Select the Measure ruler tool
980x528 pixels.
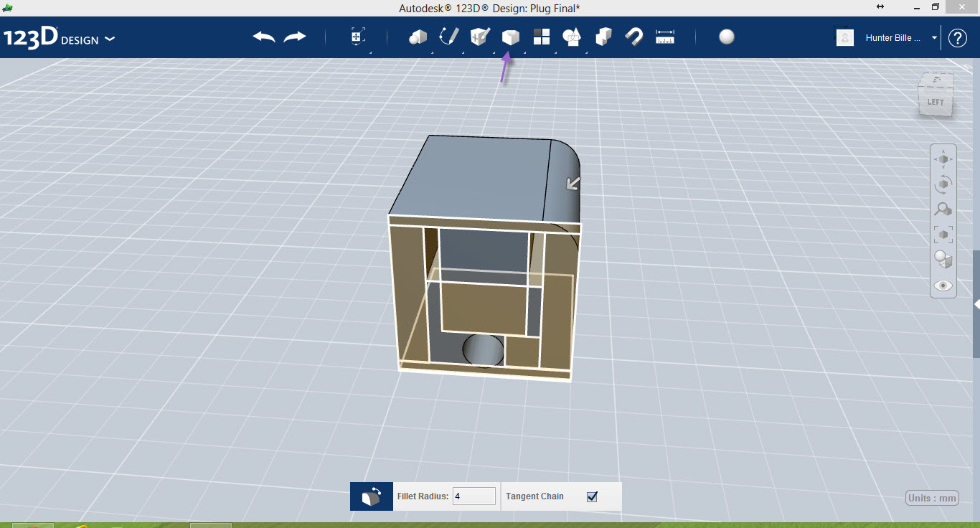click(x=665, y=37)
